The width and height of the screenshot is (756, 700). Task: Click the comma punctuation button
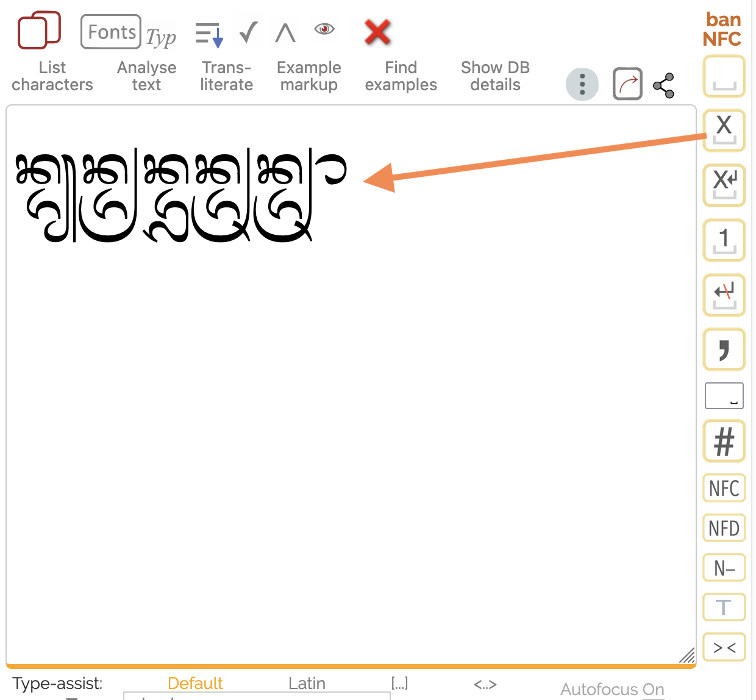724,350
